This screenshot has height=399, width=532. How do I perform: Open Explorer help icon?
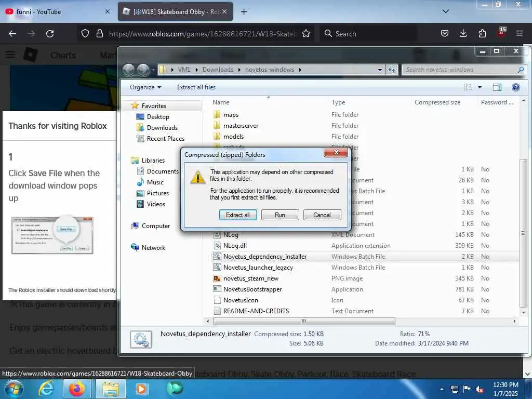point(516,87)
